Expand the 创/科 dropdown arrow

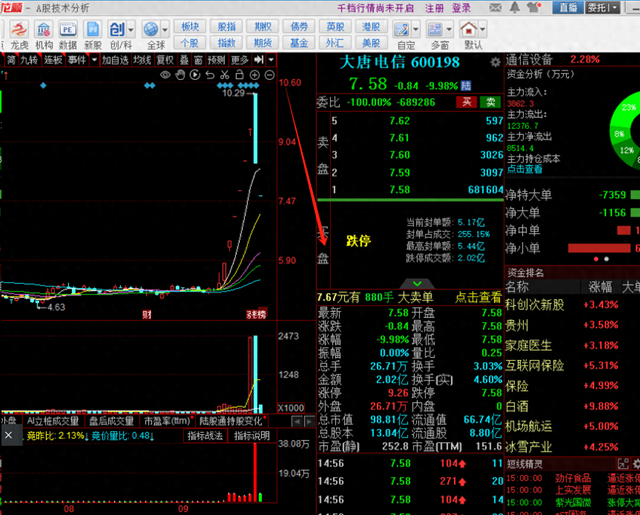[x=131, y=30]
